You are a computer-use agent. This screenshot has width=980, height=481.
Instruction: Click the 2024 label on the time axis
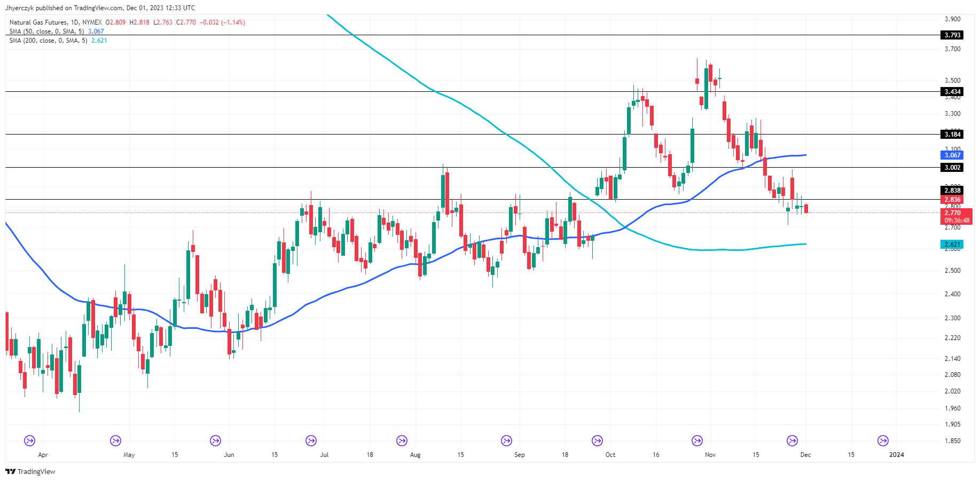(896, 455)
